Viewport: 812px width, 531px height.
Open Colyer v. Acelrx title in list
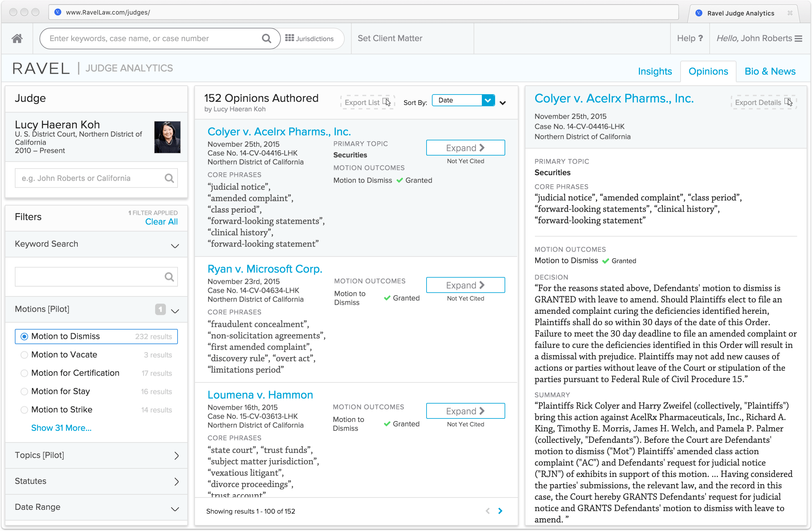[279, 131]
